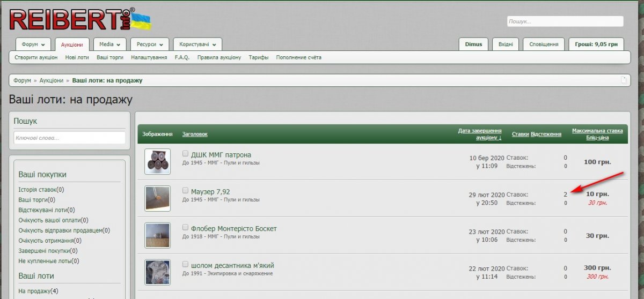The height and width of the screenshot is (299, 644).
Task: Focus the Ключові слова search input
Action: 69,138
